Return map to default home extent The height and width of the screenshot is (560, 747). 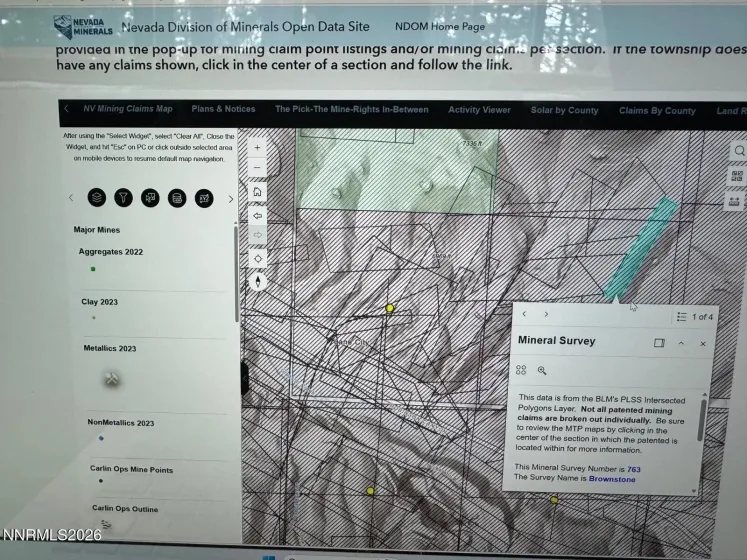coord(258,192)
